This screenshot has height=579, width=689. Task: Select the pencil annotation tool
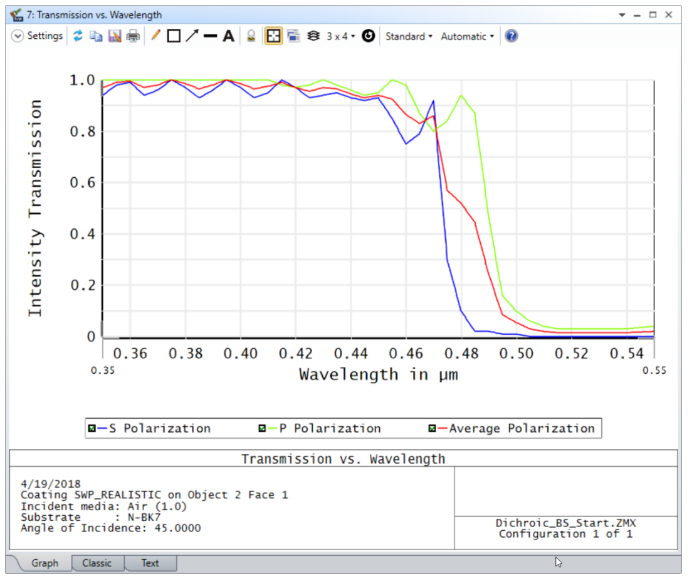pos(155,36)
